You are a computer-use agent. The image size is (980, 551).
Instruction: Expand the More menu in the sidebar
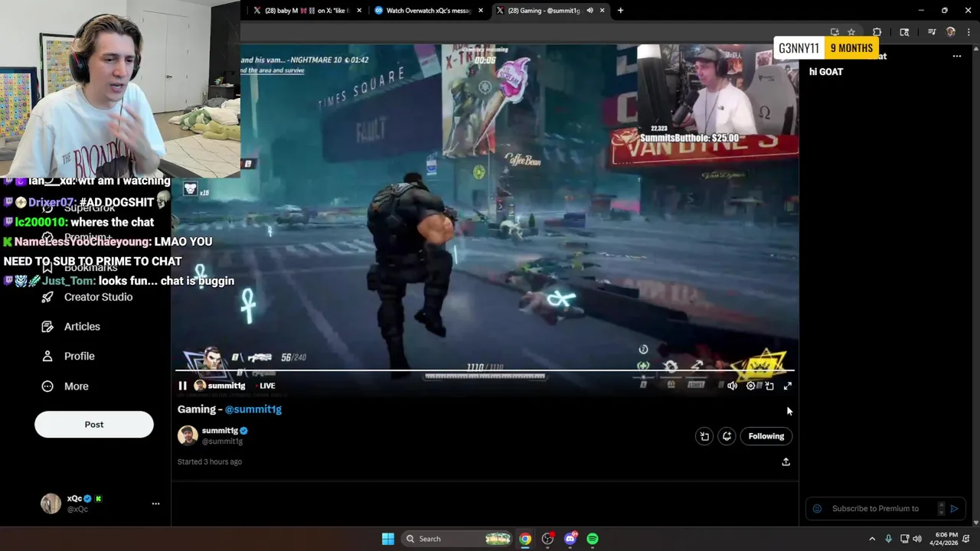click(76, 386)
